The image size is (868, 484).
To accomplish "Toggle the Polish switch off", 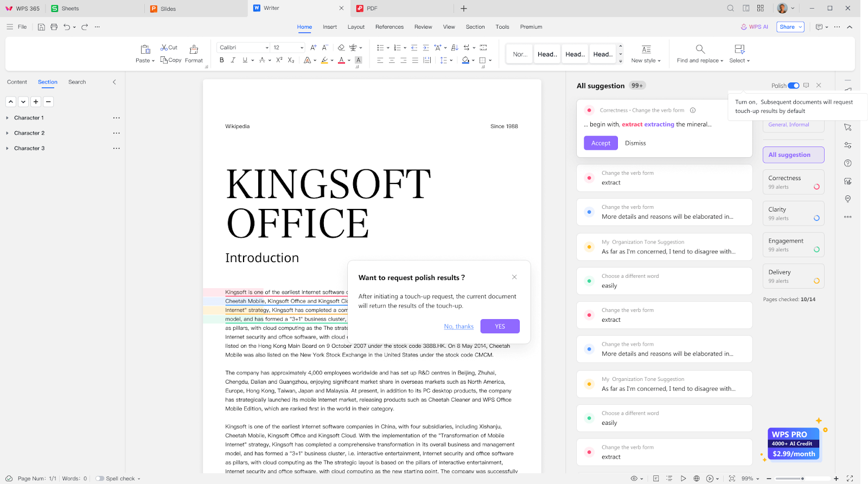I will click(x=794, y=86).
